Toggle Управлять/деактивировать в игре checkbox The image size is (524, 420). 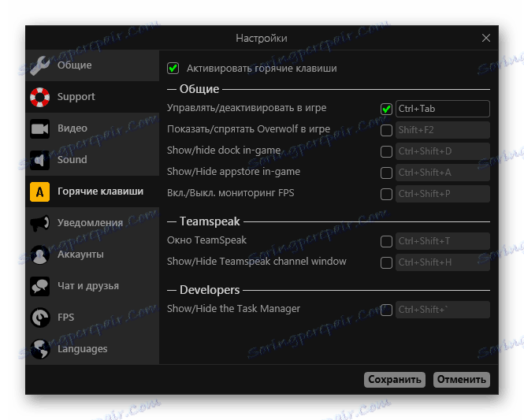point(386,109)
